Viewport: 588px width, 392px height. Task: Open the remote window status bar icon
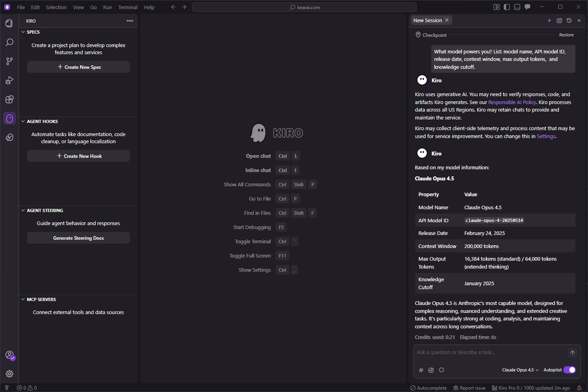(7, 388)
